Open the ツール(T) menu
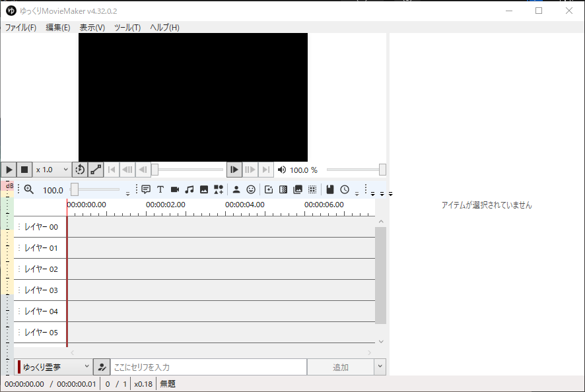The width and height of the screenshot is (585, 392). point(127,28)
